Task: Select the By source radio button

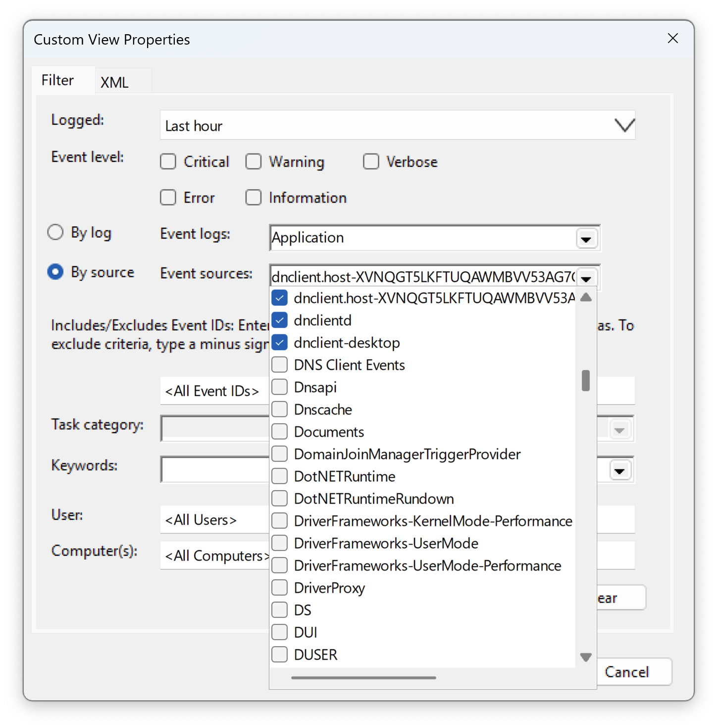Action: point(55,272)
